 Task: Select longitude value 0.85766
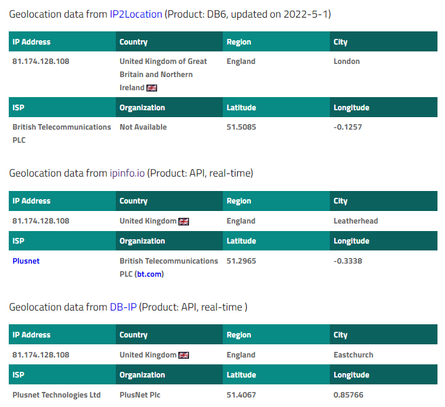[348, 395]
